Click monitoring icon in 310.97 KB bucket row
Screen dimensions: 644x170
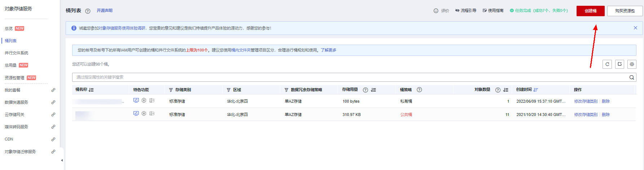[x=136, y=113]
